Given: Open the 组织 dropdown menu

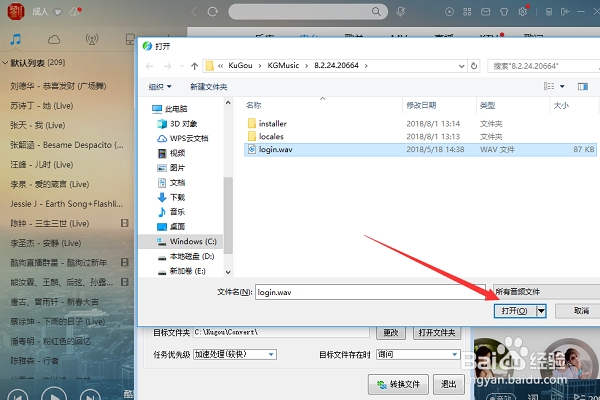Looking at the screenshot, I should tap(160, 87).
